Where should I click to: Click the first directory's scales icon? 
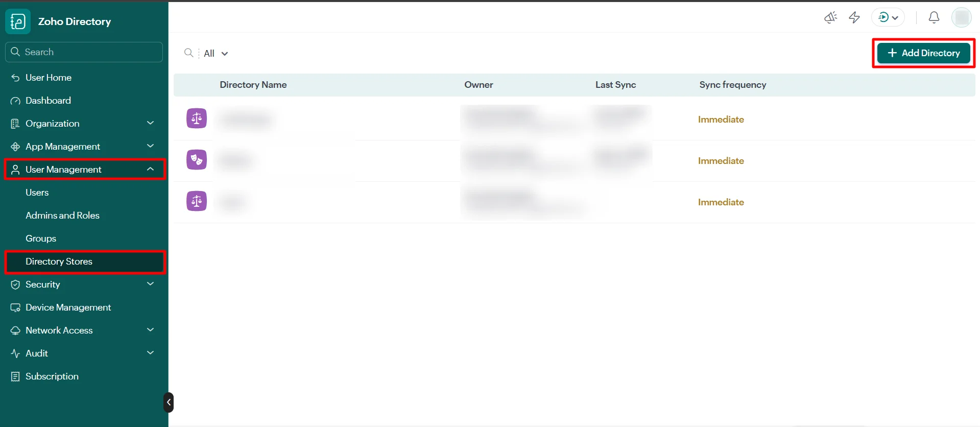197,118
